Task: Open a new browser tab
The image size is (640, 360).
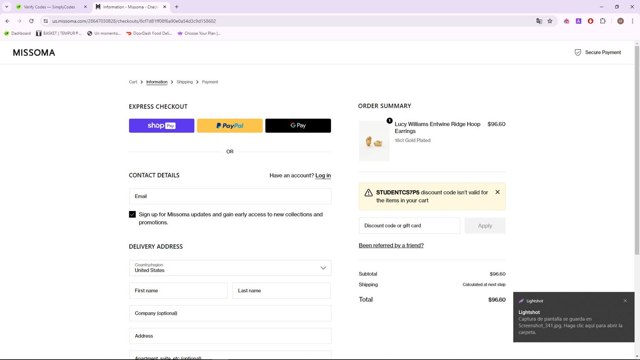Action: point(176,7)
